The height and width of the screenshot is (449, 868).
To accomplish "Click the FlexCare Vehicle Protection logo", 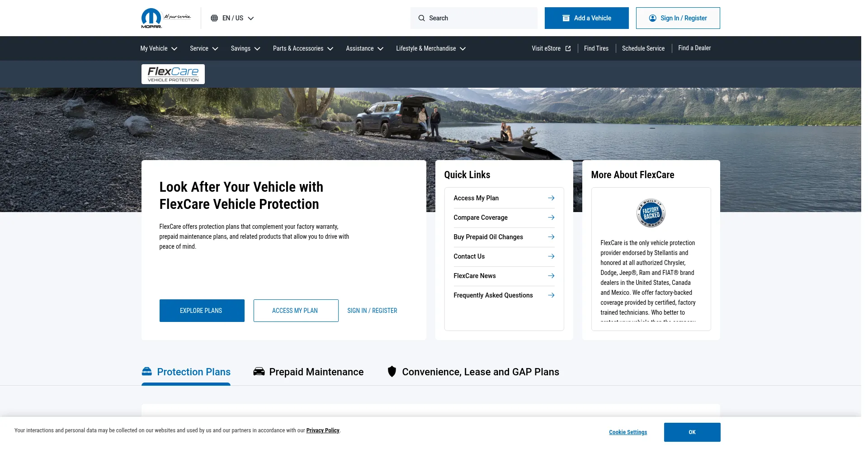I will 173,74.
